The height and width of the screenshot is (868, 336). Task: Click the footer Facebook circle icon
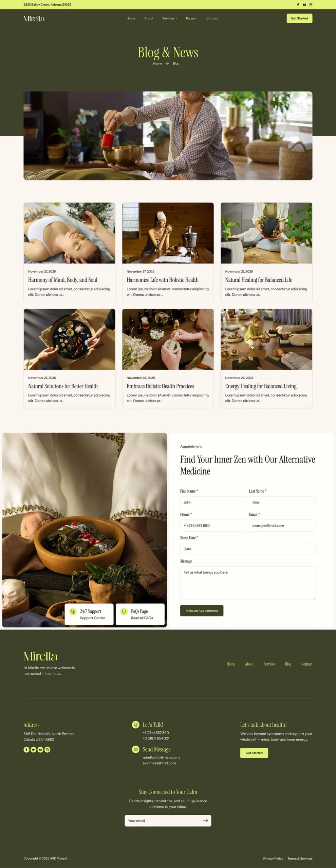click(x=26, y=749)
